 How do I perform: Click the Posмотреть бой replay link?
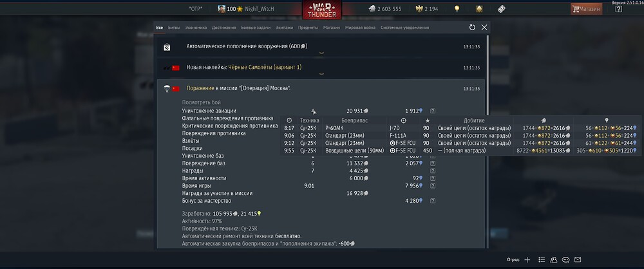pos(202,102)
